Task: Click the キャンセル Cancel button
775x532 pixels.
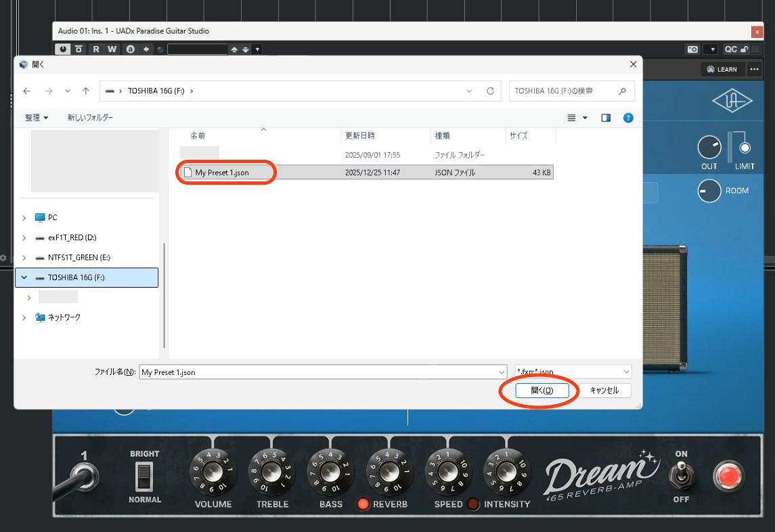Action: [604, 391]
